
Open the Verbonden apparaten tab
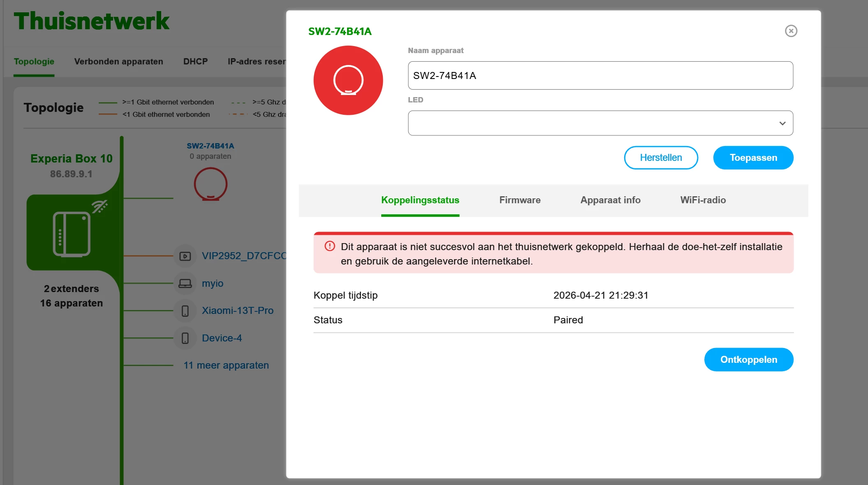[x=118, y=62]
